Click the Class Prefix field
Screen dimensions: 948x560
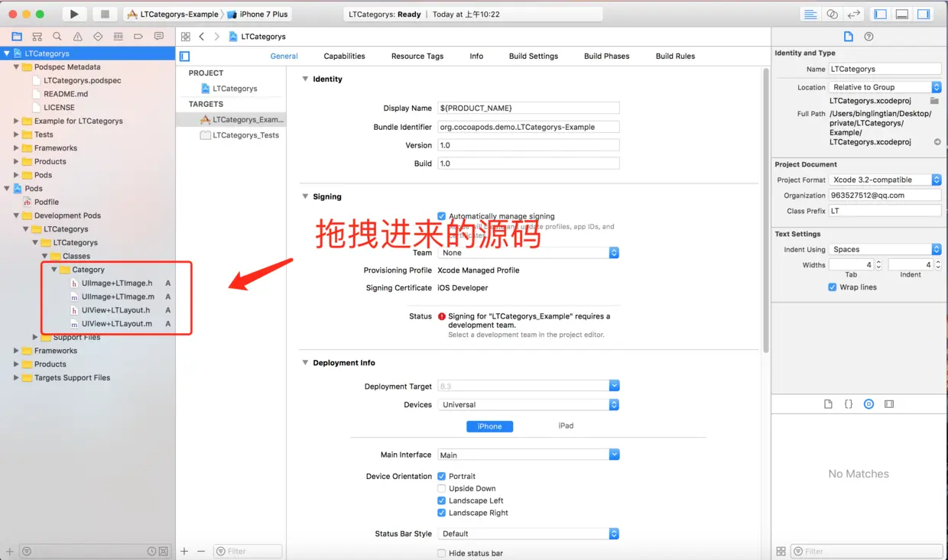tap(885, 211)
